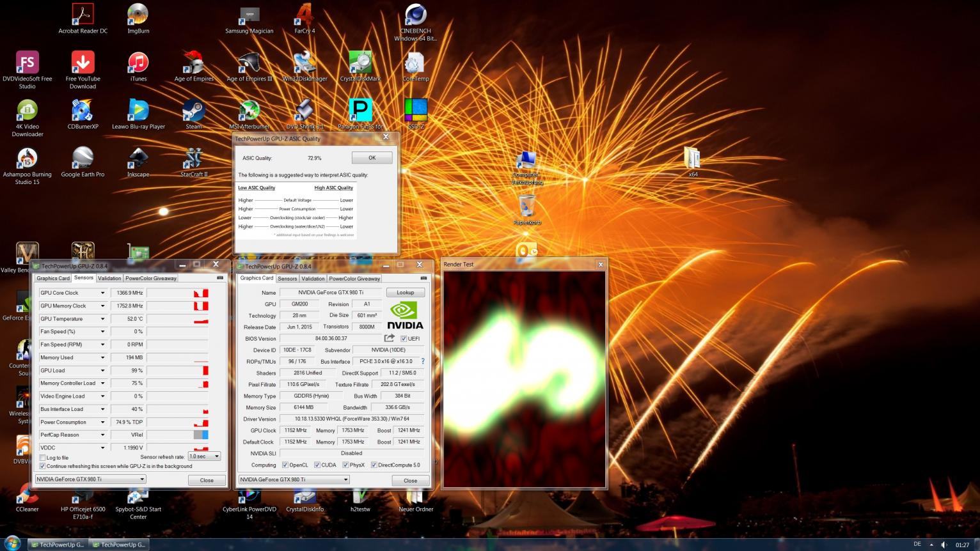Switch to Sensors tab in Graphics Card window

287,279
